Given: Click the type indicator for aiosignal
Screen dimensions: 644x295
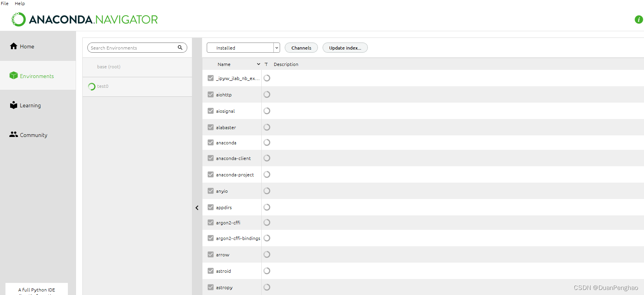Looking at the screenshot, I should pos(267,111).
